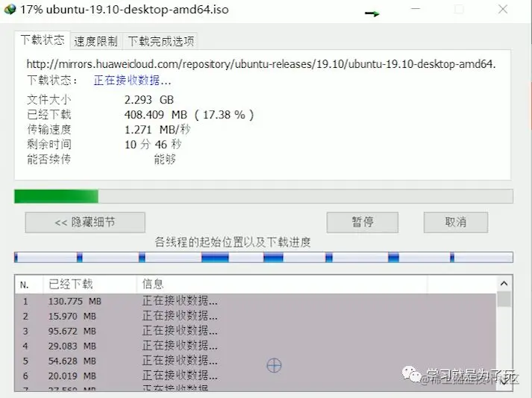Click the N. column header
The width and height of the screenshot is (532, 398).
29,284
